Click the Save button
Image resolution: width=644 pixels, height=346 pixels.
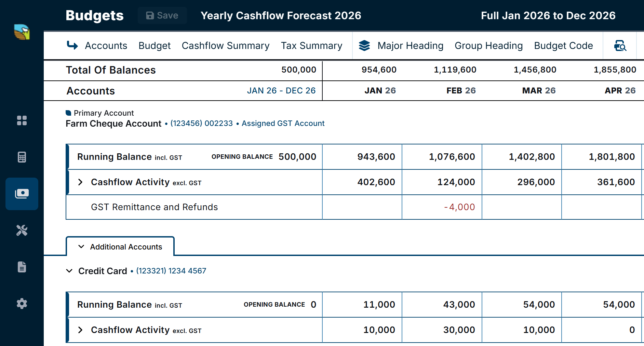point(162,15)
